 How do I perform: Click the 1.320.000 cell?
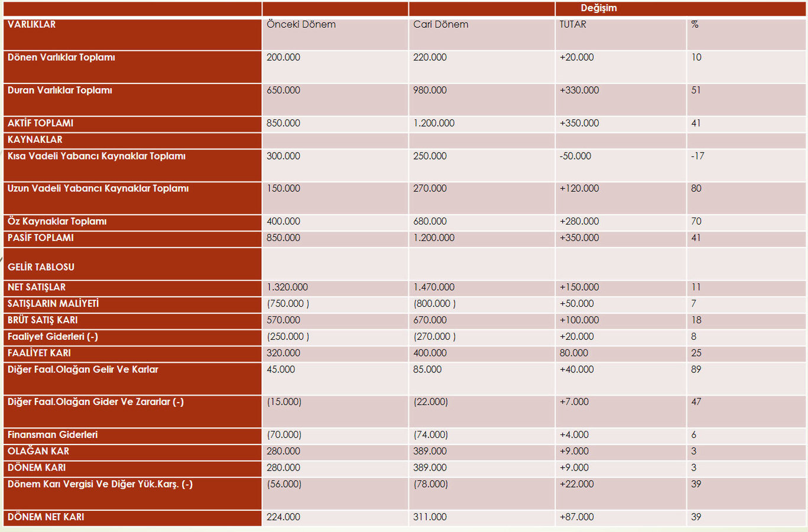[287, 287]
